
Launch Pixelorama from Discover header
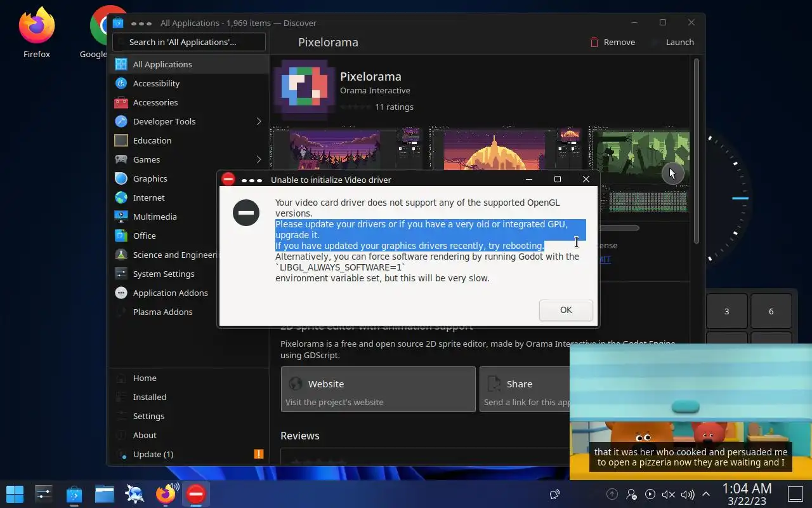(673, 42)
